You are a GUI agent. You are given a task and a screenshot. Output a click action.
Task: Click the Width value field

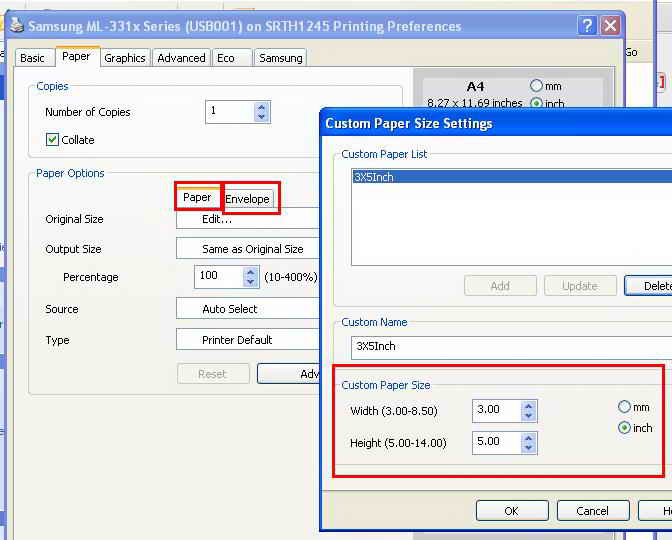[x=497, y=411]
